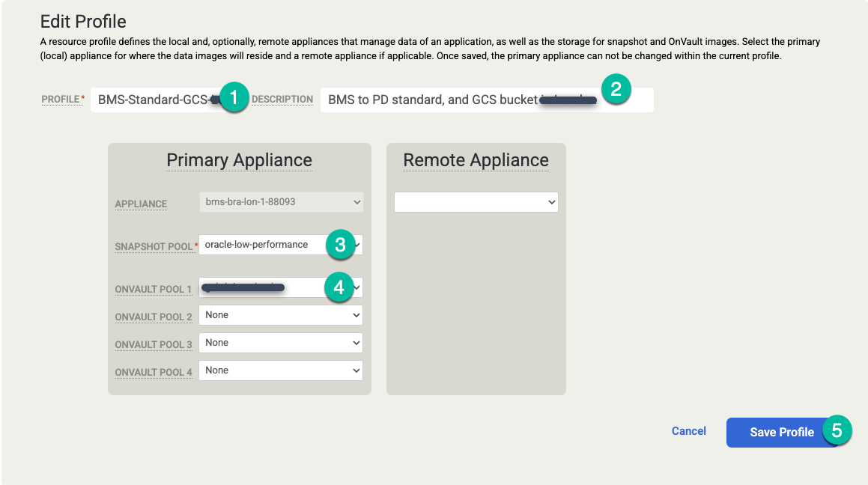This screenshot has height=485, width=868.
Task: Click the DESCRIPTION text field
Action: coord(449,98)
